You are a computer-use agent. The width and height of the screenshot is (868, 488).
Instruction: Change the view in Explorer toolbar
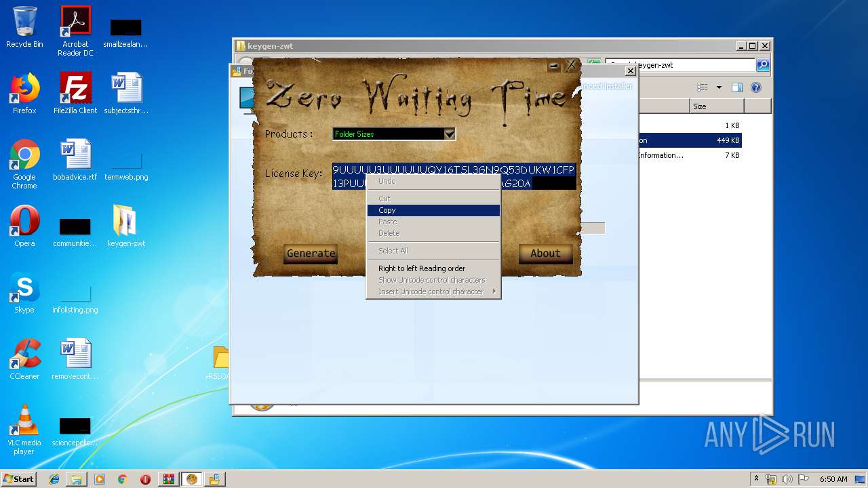tap(703, 87)
